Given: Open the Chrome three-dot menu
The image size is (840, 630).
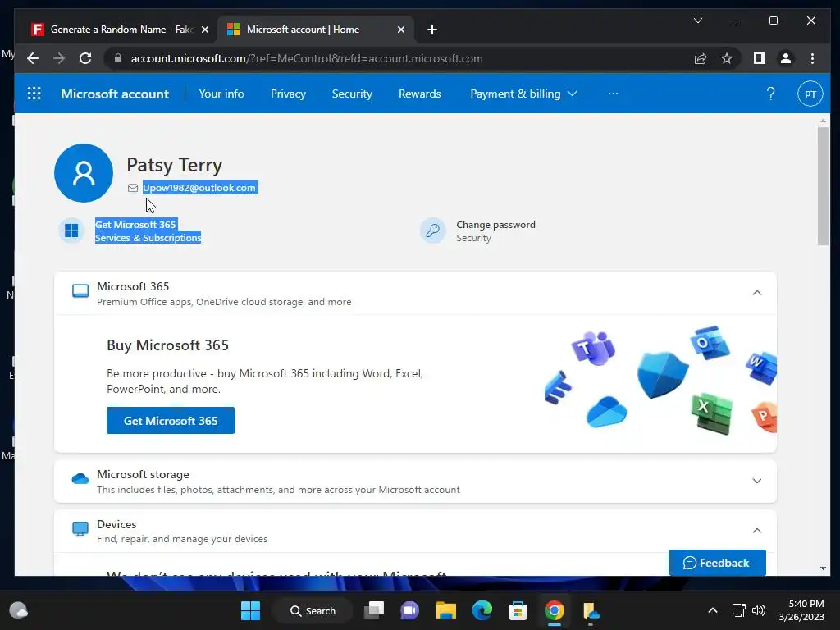Looking at the screenshot, I should tap(812, 58).
